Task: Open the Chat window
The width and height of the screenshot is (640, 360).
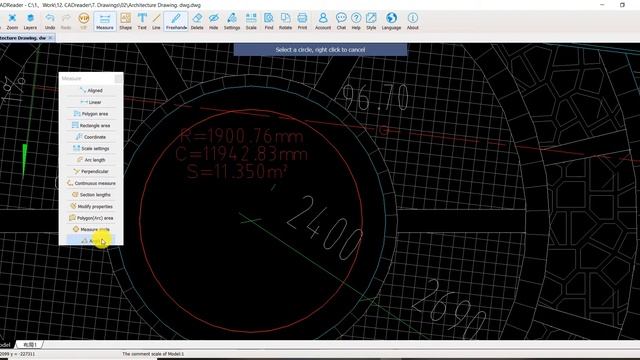Action: click(x=341, y=21)
